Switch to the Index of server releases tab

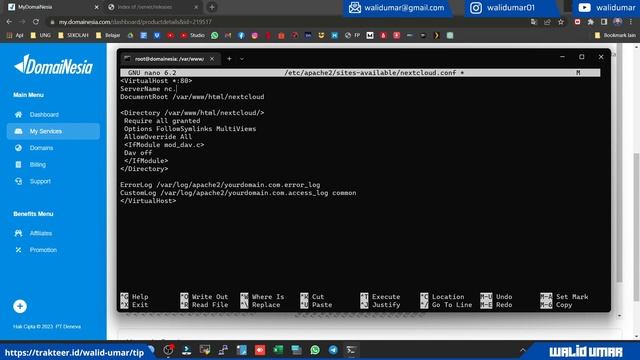click(153, 7)
